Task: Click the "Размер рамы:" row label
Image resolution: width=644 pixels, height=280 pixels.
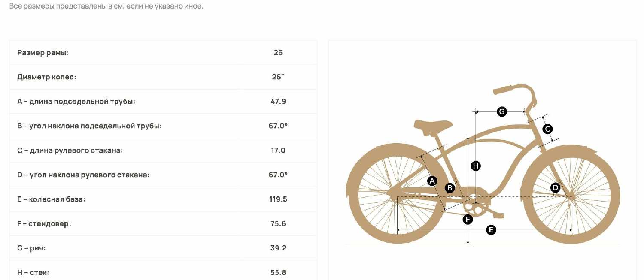Action: click(43, 53)
